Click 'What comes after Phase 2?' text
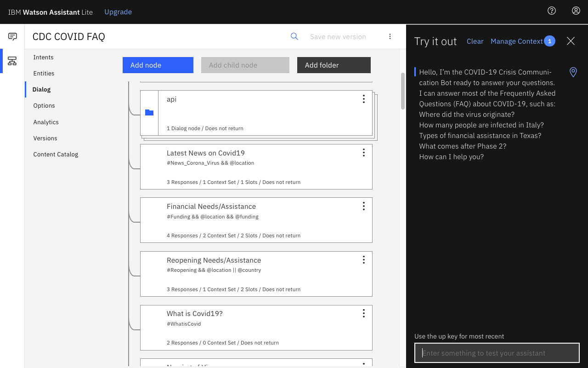Screen dimensions: 588x368 (x=463, y=146)
